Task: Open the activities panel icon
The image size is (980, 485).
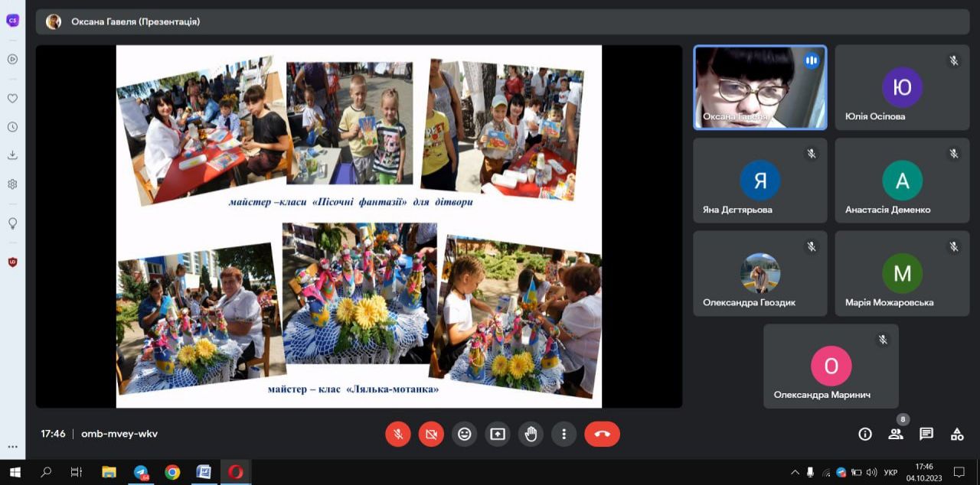Action: point(957,434)
